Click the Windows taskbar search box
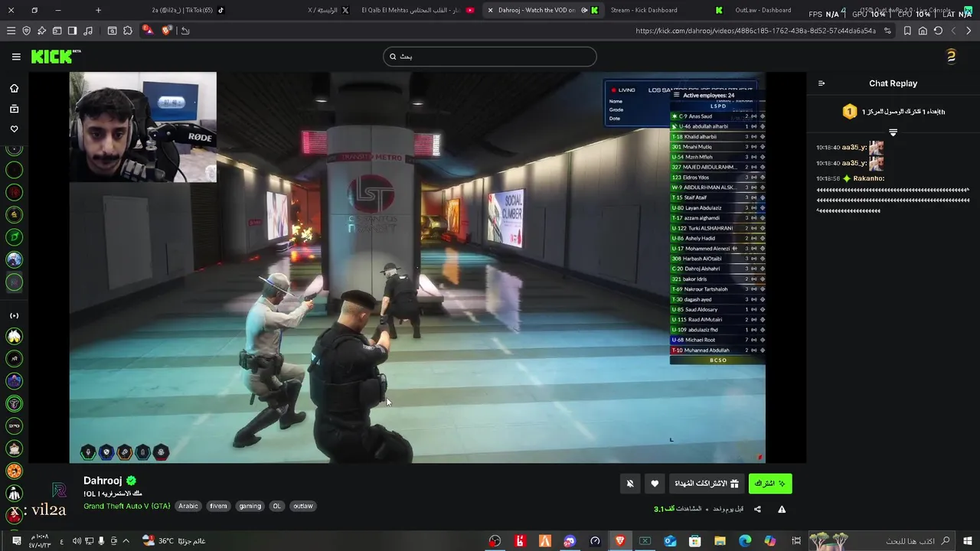 882,541
